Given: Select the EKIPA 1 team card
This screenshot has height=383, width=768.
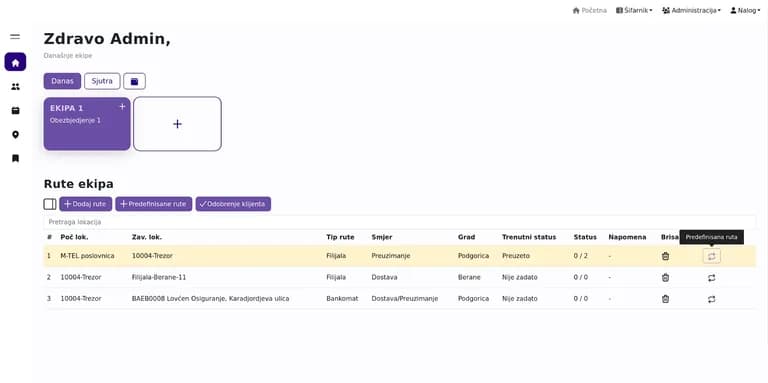Looking at the screenshot, I should coord(87,124).
